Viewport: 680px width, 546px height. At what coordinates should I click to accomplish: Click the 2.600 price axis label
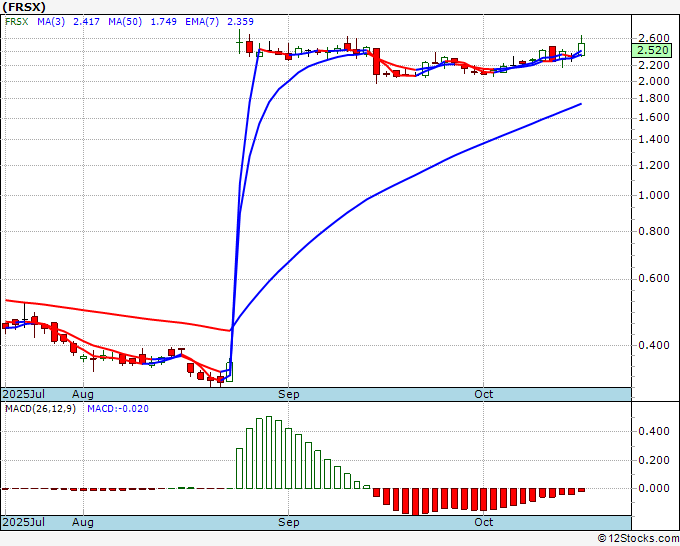(x=654, y=38)
